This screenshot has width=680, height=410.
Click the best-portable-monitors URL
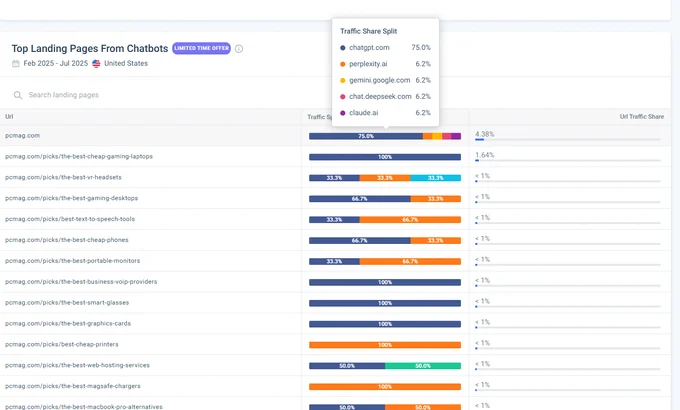coord(72,260)
